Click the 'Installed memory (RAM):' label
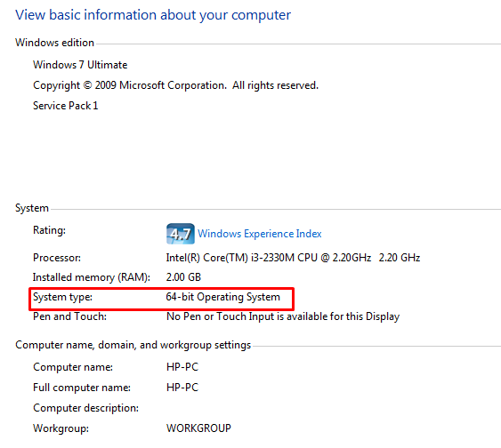The height and width of the screenshot is (448, 501). coord(92,277)
